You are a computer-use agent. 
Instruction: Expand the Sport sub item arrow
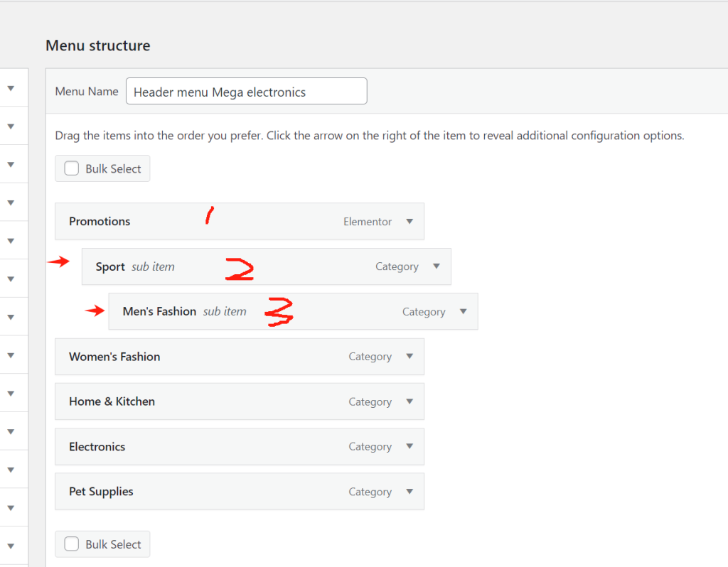(437, 266)
